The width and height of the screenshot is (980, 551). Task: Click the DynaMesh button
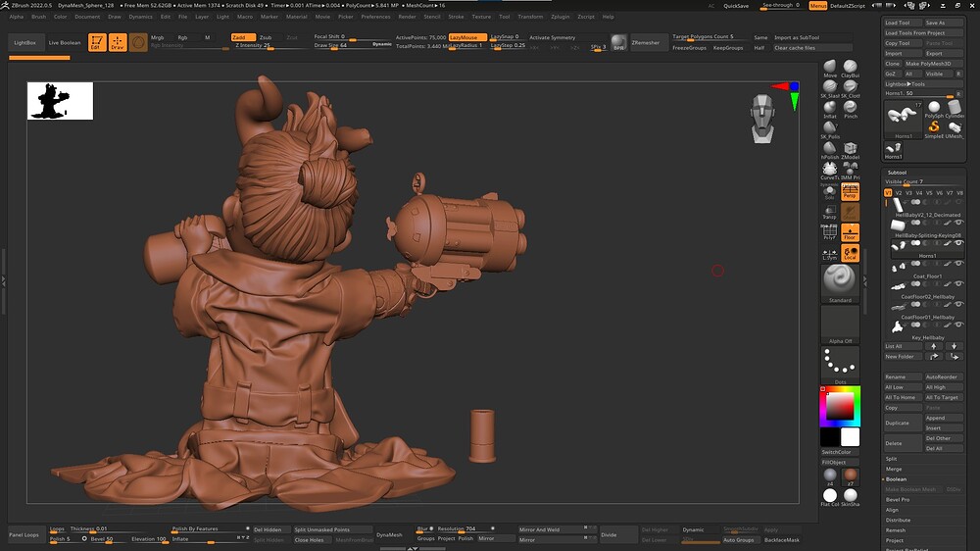click(389, 534)
